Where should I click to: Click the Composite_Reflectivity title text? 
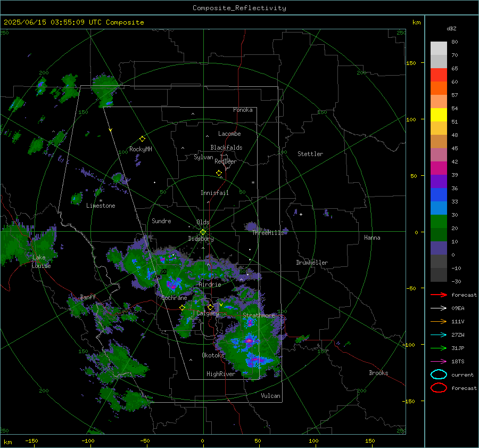point(240,8)
